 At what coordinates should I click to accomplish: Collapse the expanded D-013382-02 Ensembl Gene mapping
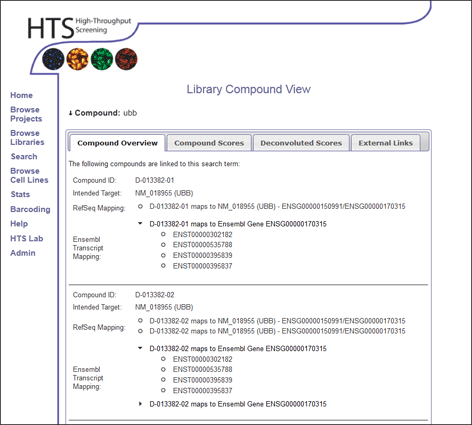[x=140, y=348]
